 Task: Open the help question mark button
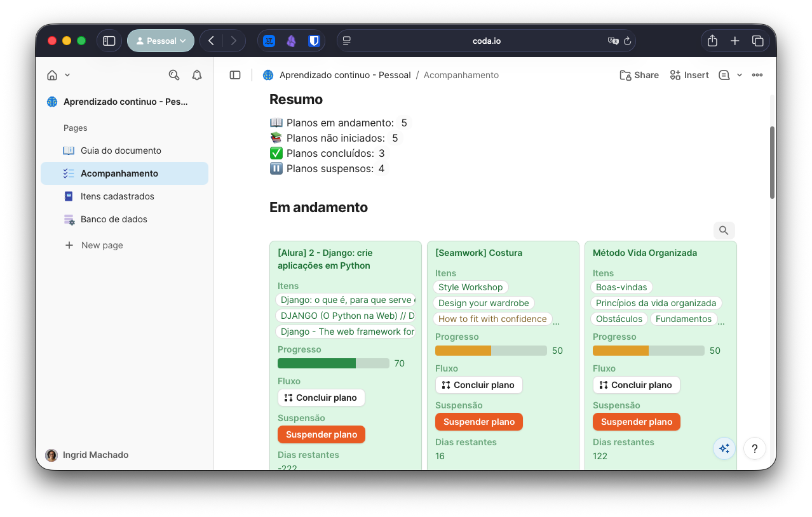754,448
